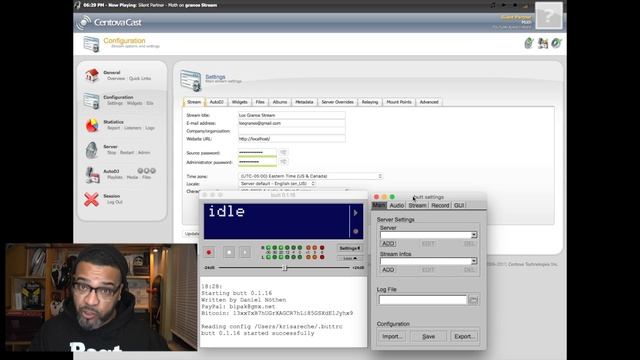Click the Settings header icon above tabs
This screenshot has width=640, height=360.
coord(191,80)
